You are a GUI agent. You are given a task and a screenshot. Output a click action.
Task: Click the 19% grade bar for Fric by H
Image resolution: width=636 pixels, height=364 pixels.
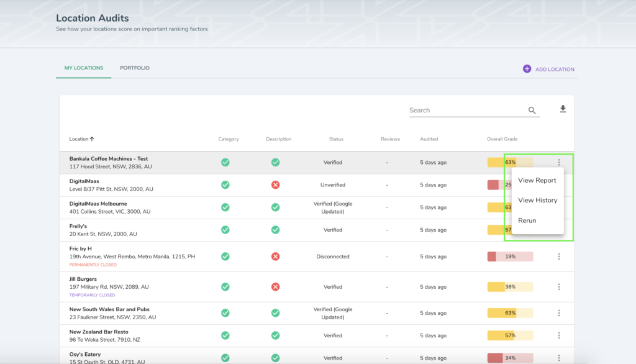coord(511,257)
